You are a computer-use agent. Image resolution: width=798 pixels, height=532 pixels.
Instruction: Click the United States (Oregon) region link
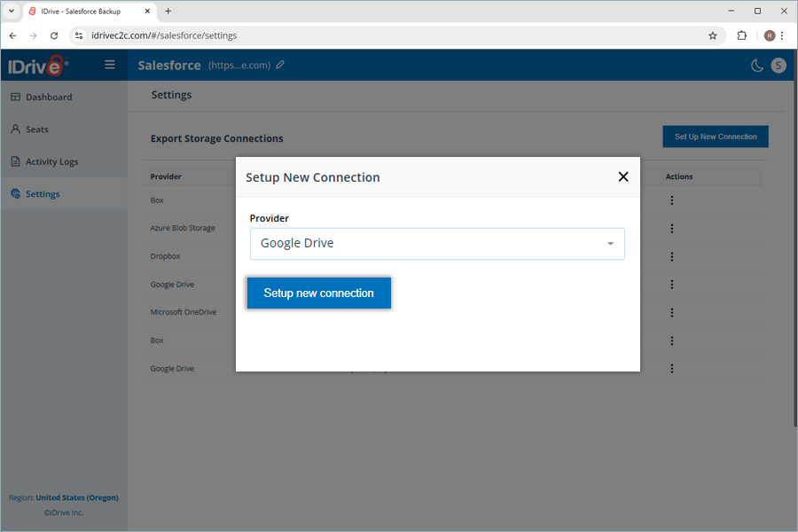77,497
